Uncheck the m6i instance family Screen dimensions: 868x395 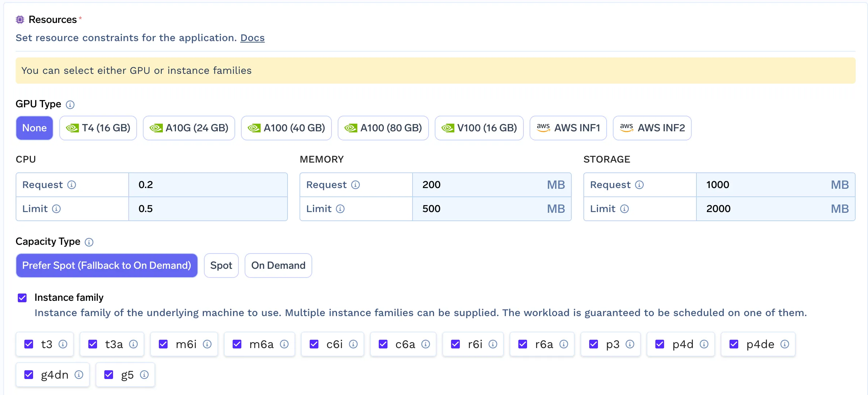pyautogui.click(x=163, y=344)
